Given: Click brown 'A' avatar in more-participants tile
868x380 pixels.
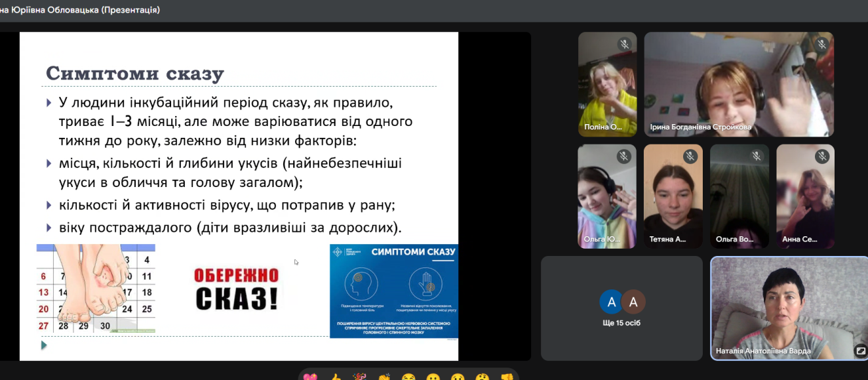Looking at the screenshot, I should [633, 302].
